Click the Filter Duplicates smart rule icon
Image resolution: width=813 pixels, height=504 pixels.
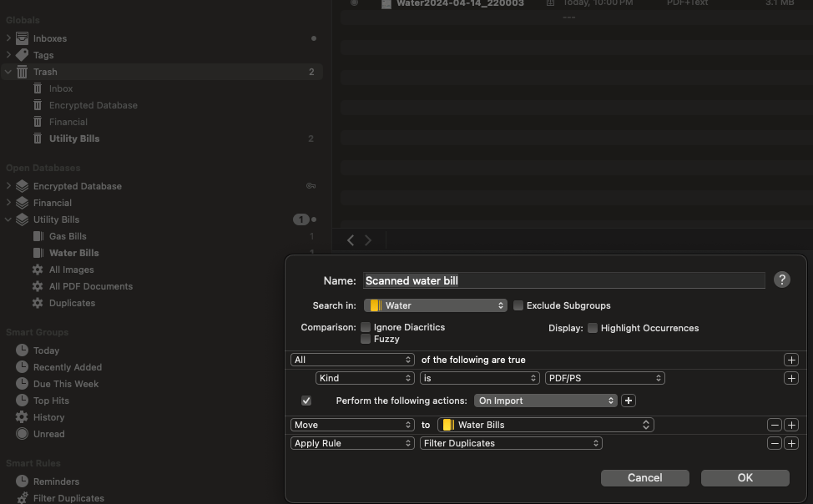(22, 498)
